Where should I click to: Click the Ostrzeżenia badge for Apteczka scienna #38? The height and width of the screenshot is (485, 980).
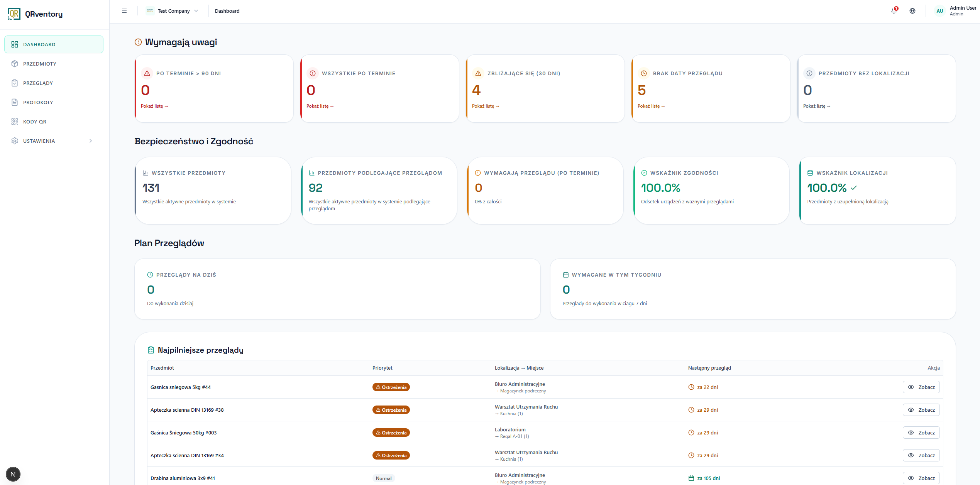pos(391,410)
